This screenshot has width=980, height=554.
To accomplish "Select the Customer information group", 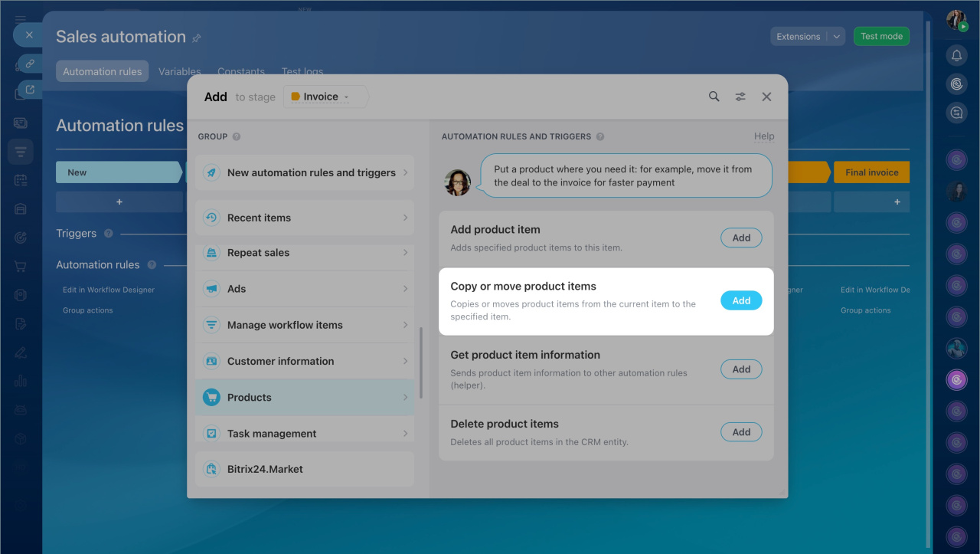I will pyautogui.click(x=305, y=361).
